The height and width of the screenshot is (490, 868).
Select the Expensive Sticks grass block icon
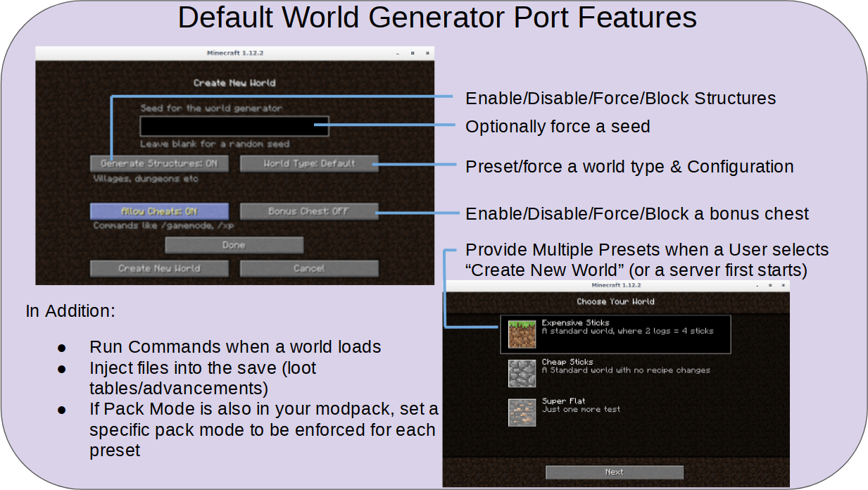[521, 334]
